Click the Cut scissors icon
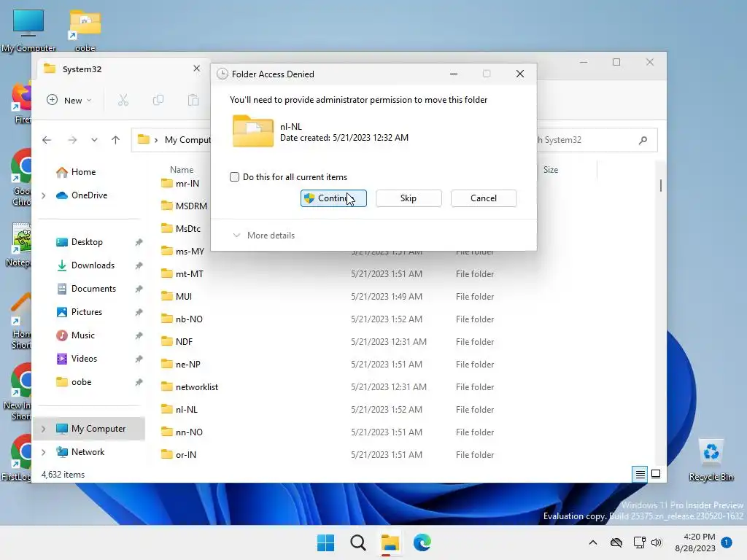Image resolution: width=747 pixels, height=560 pixels. point(123,100)
